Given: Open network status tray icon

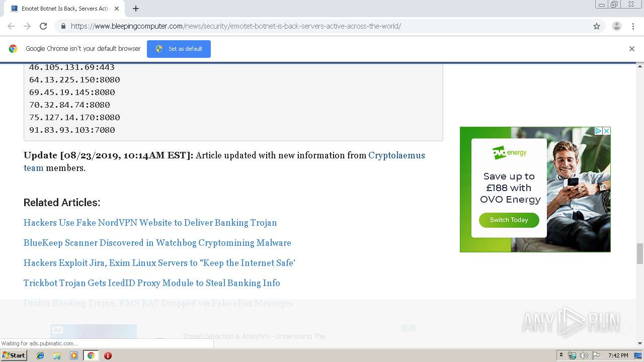Looking at the screenshot, I should coord(572,355).
